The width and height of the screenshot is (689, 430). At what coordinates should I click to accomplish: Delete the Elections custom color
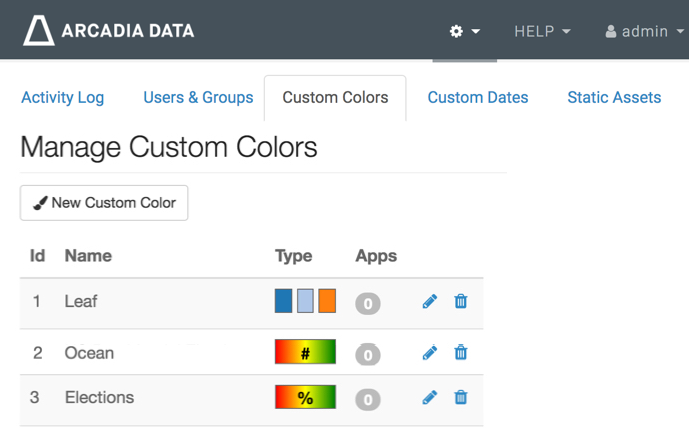click(x=461, y=397)
